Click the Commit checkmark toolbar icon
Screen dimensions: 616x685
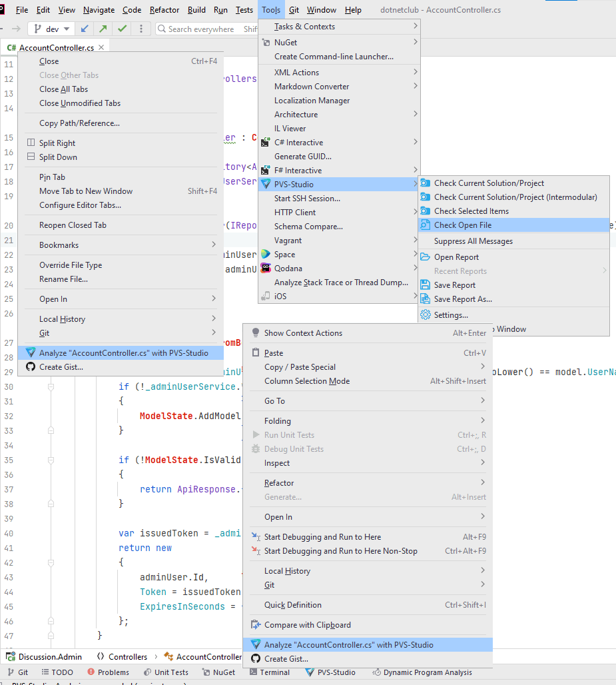pos(122,29)
